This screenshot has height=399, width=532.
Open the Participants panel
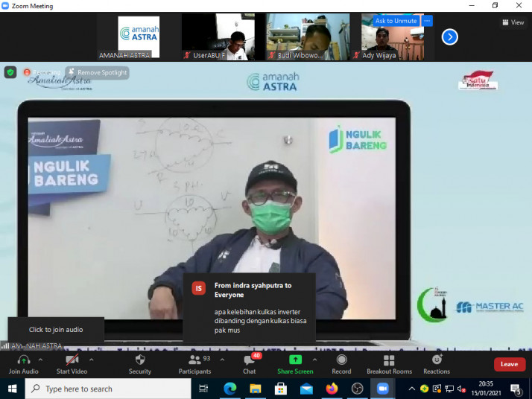coord(194,360)
